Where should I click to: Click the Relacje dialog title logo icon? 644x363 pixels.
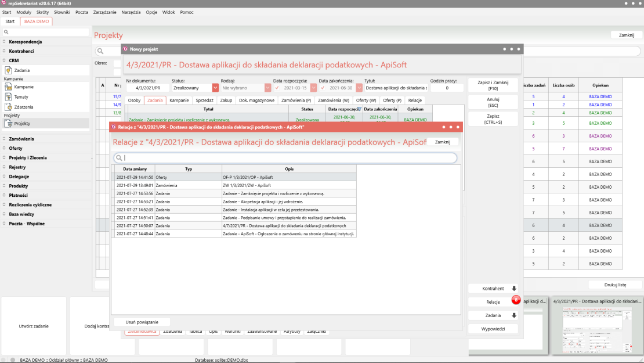[113, 127]
